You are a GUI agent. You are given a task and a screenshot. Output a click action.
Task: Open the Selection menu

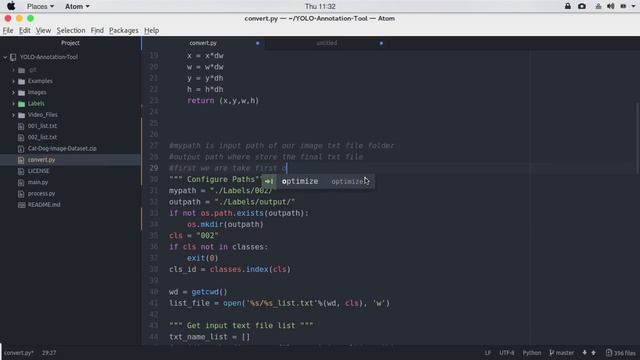[71, 31]
